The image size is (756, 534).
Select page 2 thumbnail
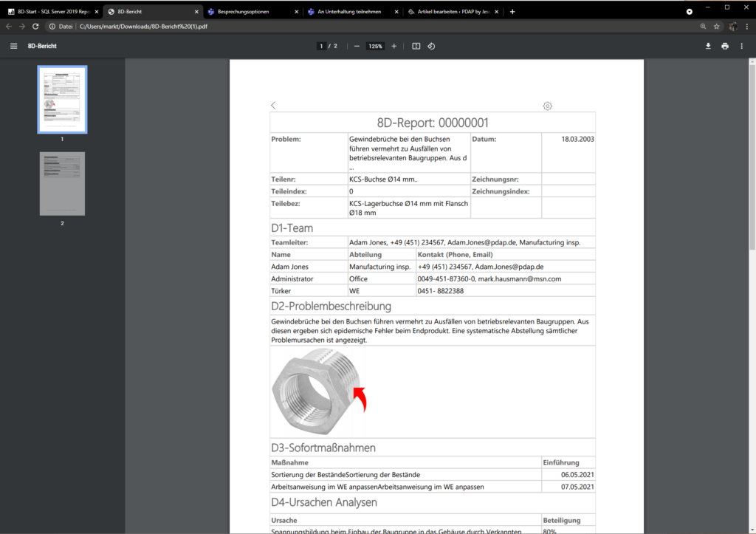62,184
